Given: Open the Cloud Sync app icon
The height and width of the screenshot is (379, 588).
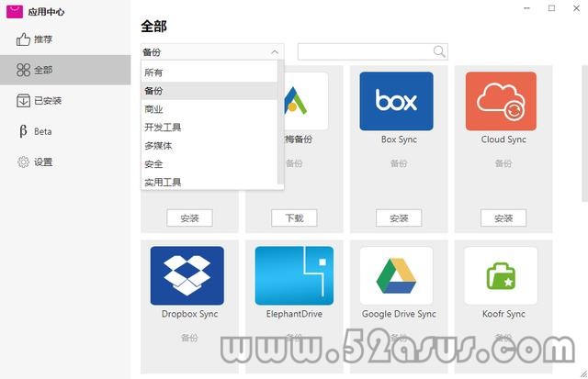Looking at the screenshot, I should 501,101.
